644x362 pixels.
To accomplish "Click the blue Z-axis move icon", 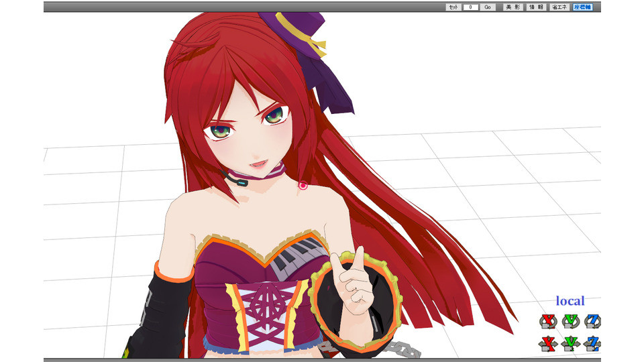I will pos(592,344).
